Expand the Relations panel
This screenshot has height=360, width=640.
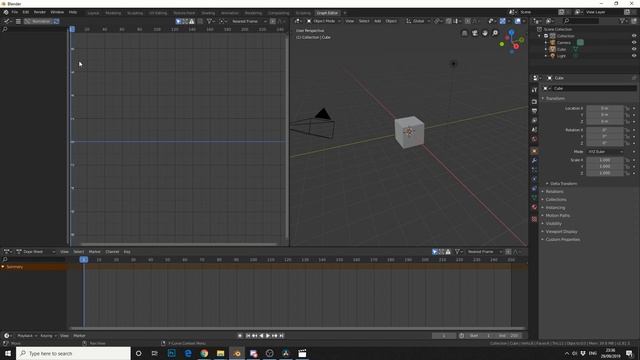click(x=553, y=191)
